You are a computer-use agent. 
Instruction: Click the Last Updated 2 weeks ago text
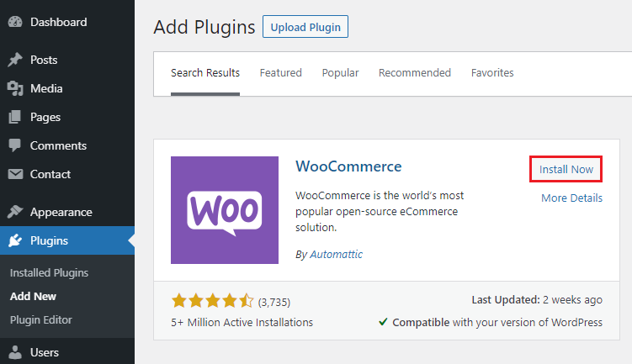point(537,300)
